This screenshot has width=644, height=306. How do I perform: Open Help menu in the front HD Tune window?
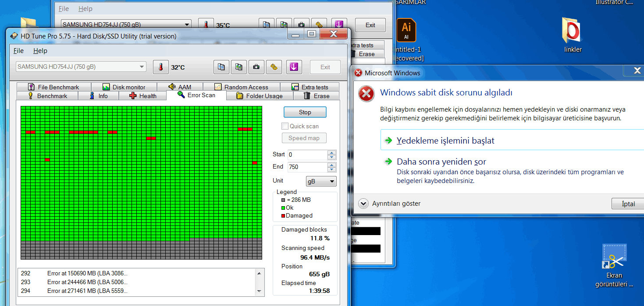click(x=40, y=51)
